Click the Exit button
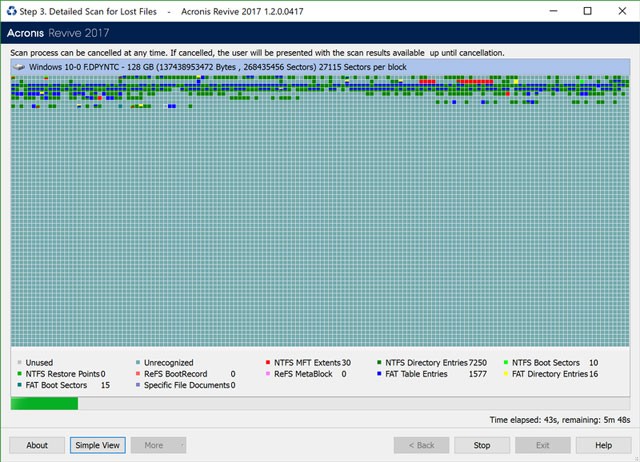This screenshot has height=462, width=640. point(542,445)
